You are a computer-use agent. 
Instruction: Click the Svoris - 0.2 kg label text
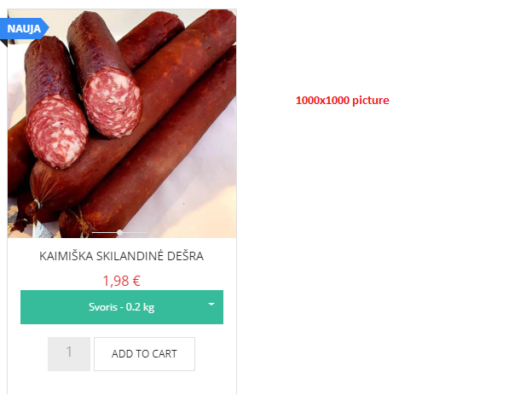(121, 307)
